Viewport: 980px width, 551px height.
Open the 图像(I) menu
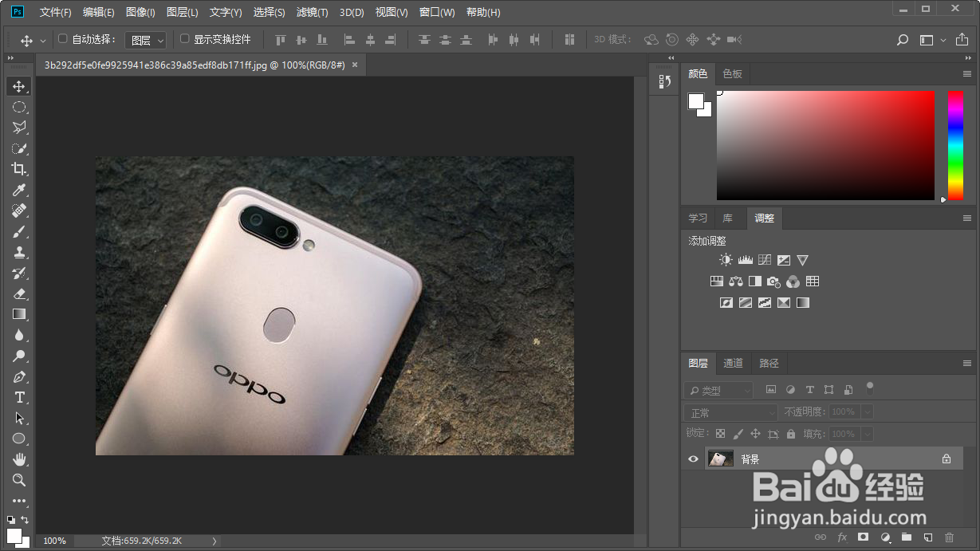click(140, 13)
